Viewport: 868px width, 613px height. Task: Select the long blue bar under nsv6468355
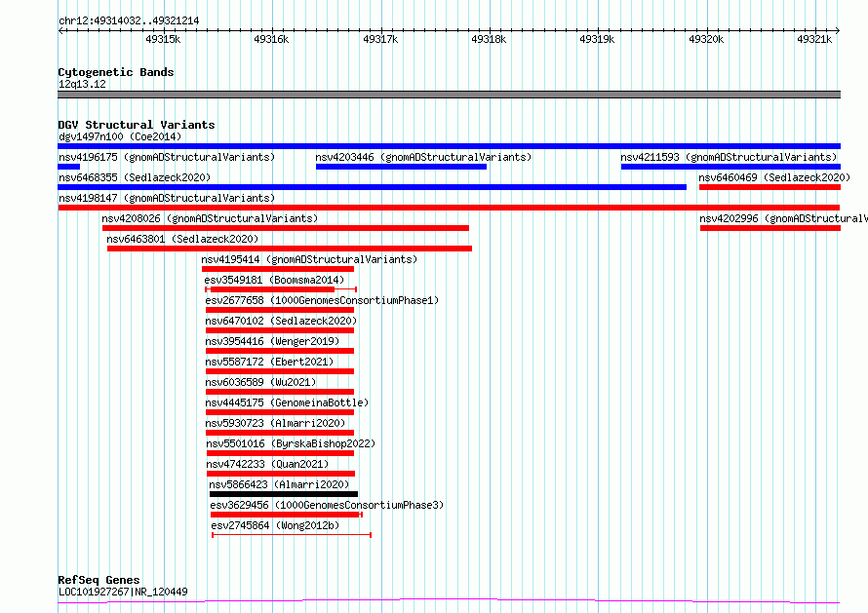pyautogui.click(x=373, y=187)
